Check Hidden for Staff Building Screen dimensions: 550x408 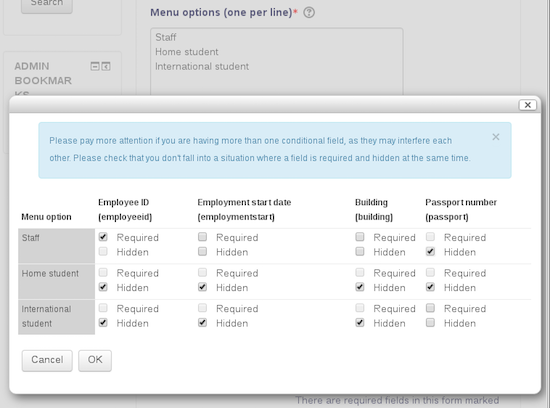point(360,251)
